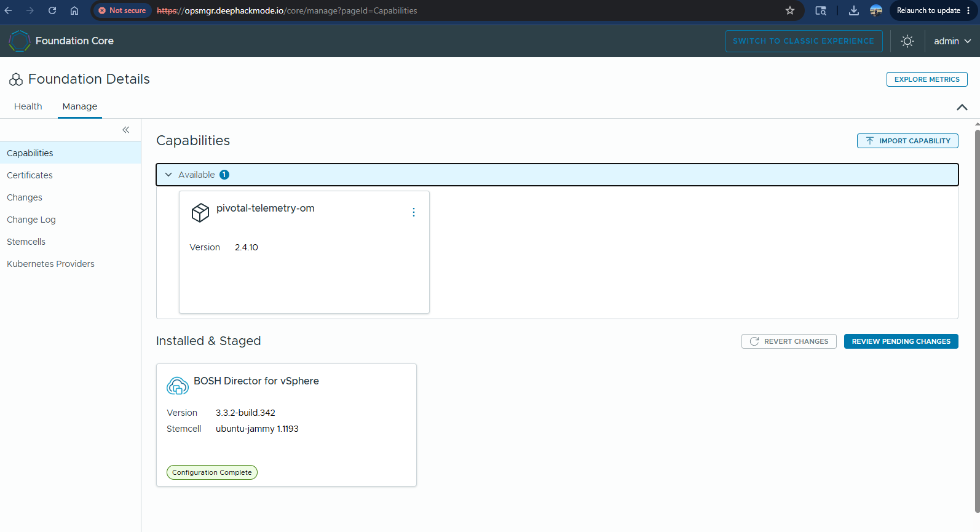980x532 pixels.
Task: Switch to classic experience
Action: [804, 41]
